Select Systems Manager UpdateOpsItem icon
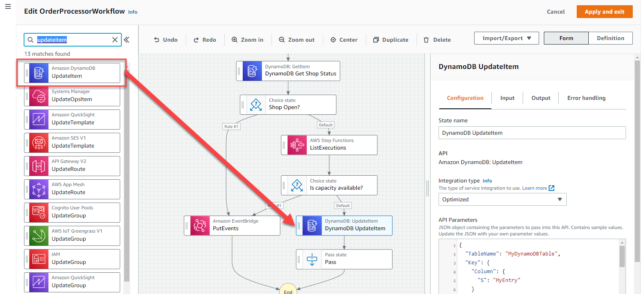644x294 pixels. click(x=39, y=96)
